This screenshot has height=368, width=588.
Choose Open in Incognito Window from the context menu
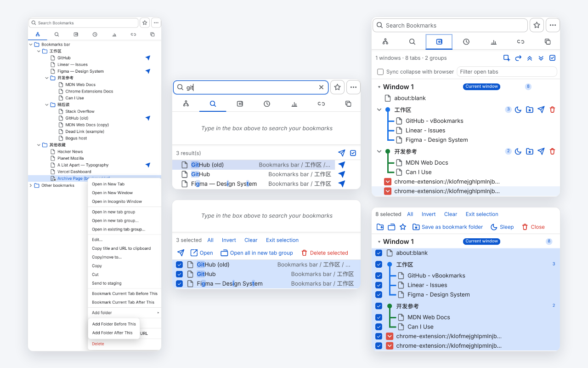tap(117, 201)
